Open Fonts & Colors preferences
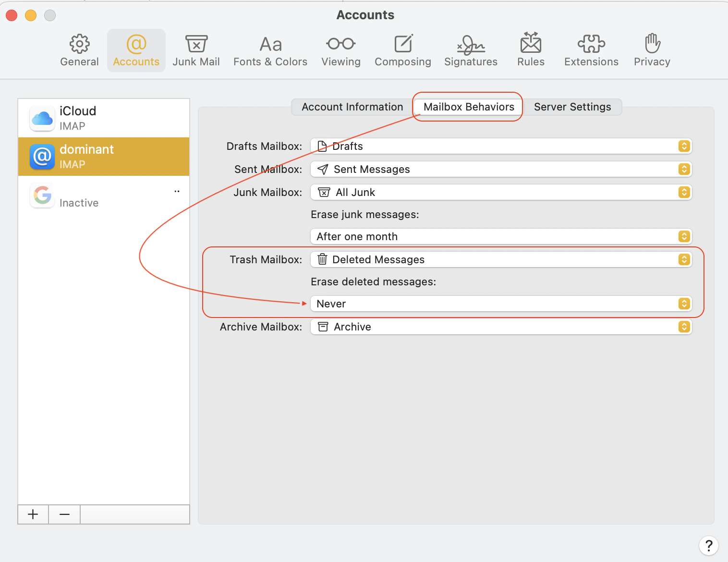728x562 pixels. point(270,50)
